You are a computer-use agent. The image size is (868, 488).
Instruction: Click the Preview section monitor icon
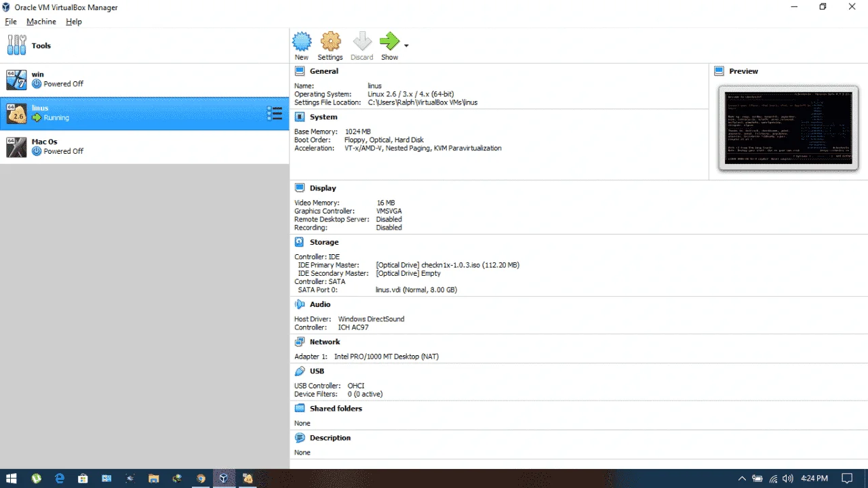click(x=719, y=71)
